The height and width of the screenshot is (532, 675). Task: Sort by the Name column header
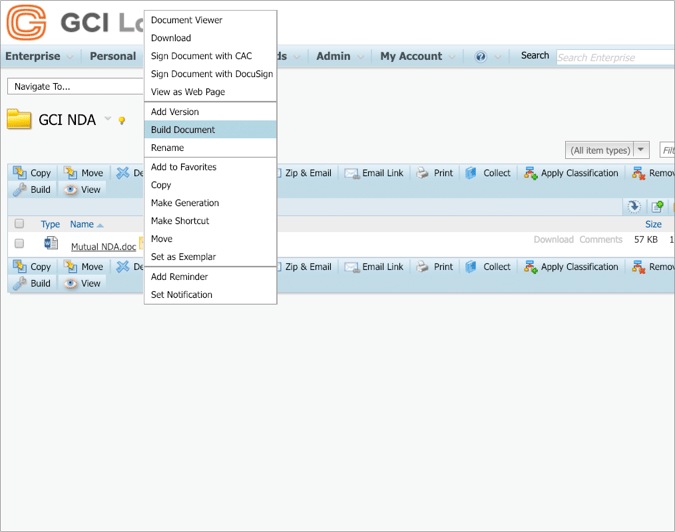pos(82,225)
